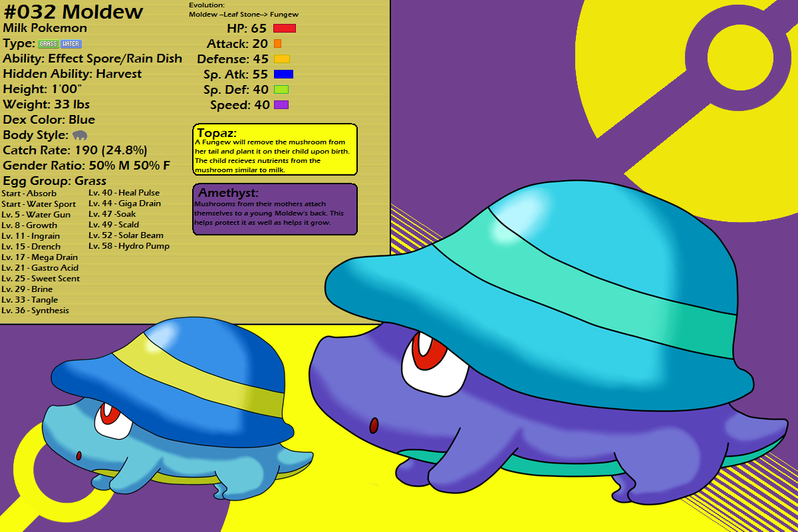Click the WATER type badge
The height and width of the screenshot is (532, 798).
[70, 44]
